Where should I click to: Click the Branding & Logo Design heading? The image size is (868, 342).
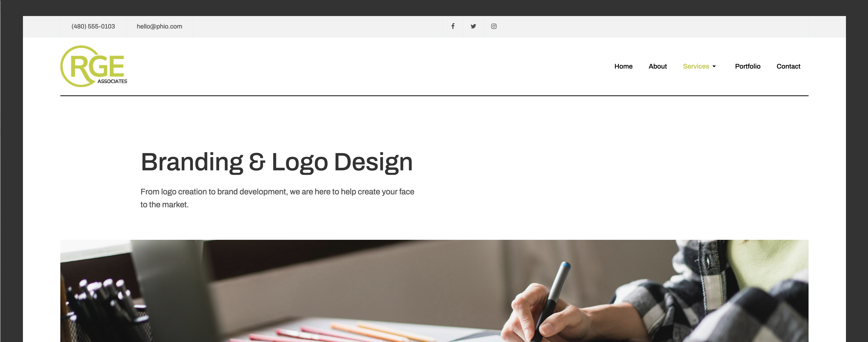coord(277,162)
